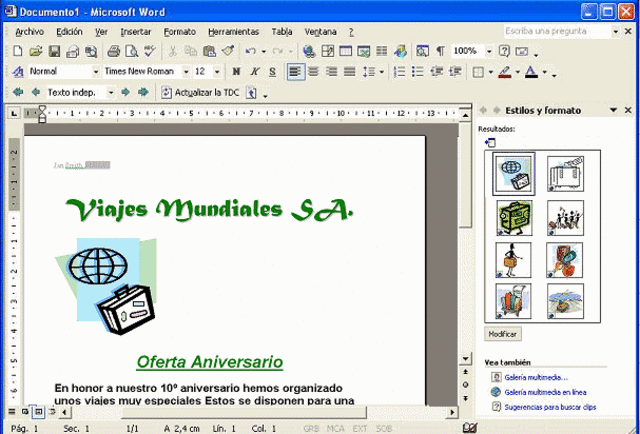Viewport: 640px width, 434px height.
Task: Click in the Escriba una pregunta box
Action: pyautogui.click(x=557, y=31)
